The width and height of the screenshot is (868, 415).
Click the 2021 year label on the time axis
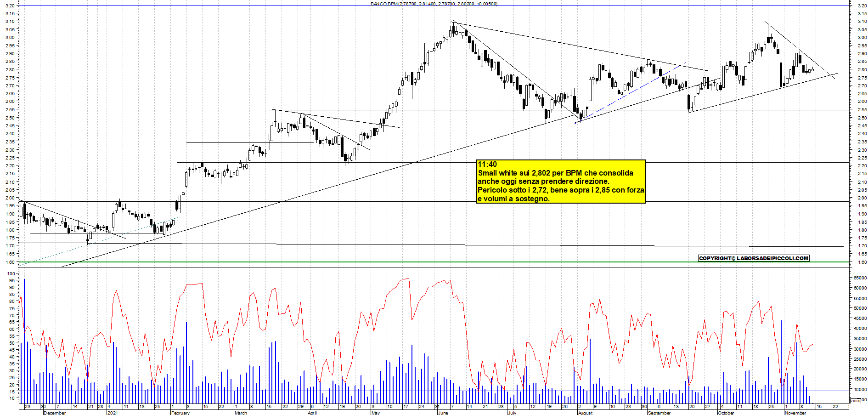coord(113,413)
